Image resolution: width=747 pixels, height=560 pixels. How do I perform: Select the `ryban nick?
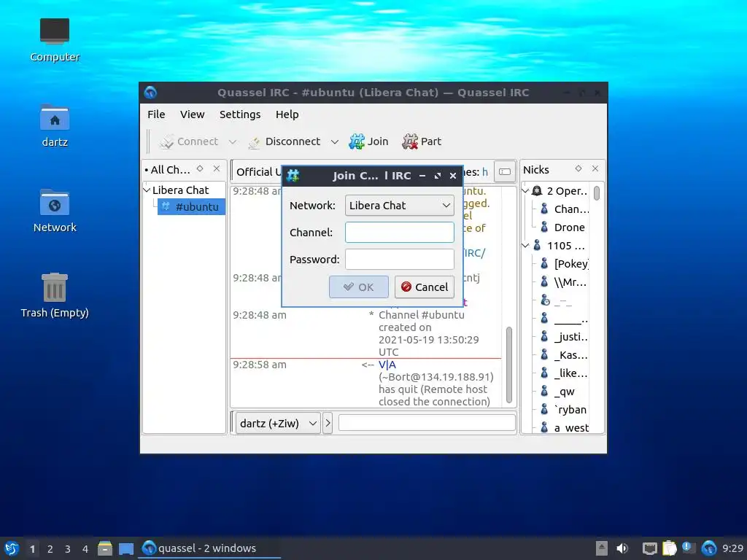pyautogui.click(x=570, y=410)
